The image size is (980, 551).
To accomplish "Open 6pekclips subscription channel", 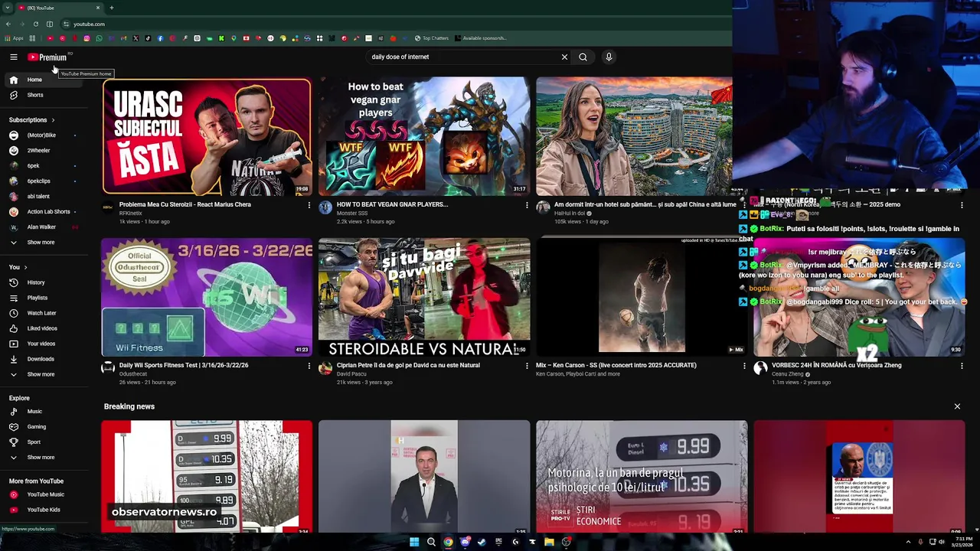I will click(x=45, y=181).
